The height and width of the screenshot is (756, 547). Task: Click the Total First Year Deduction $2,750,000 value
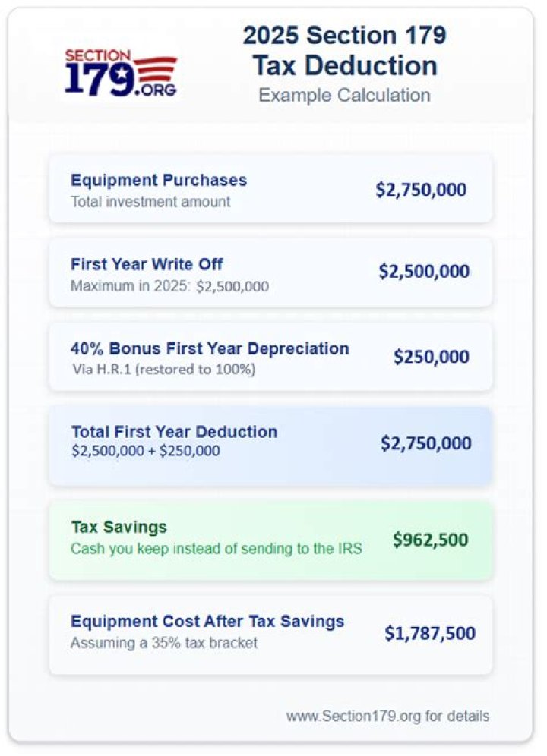tap(425, 443)
